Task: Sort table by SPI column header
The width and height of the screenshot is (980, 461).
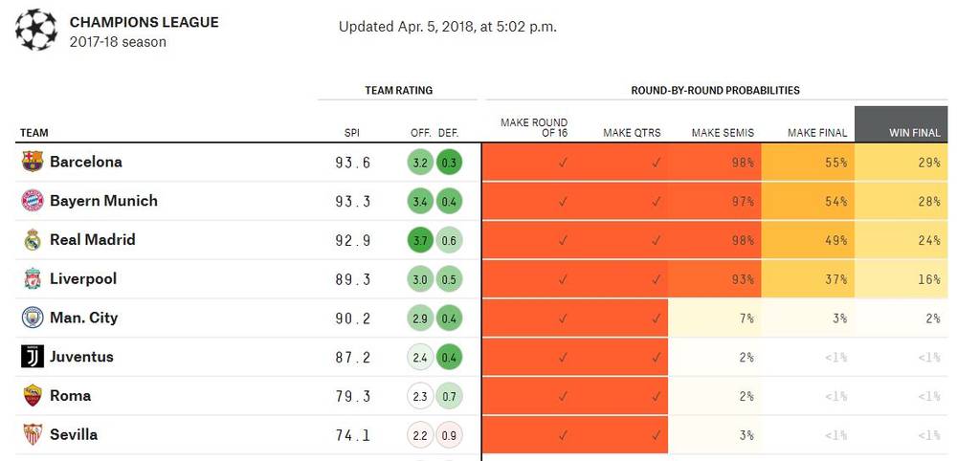Action: click(x=352, y=133)
